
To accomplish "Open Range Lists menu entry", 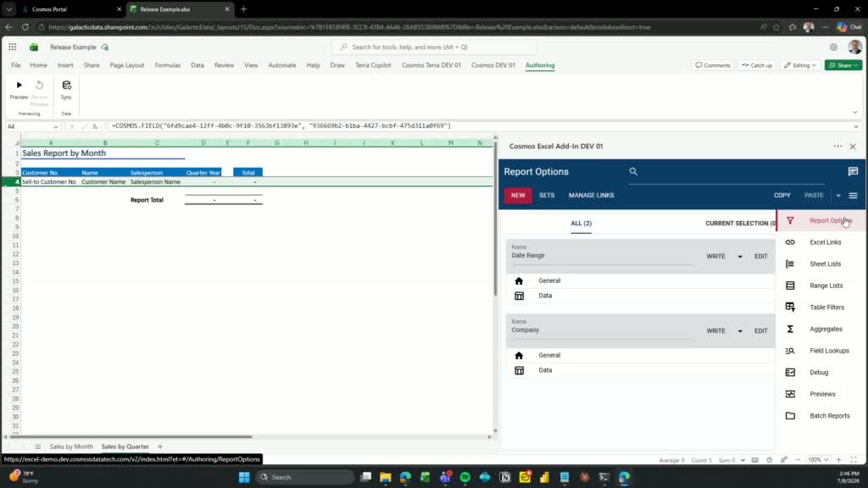I will [821, 286].
